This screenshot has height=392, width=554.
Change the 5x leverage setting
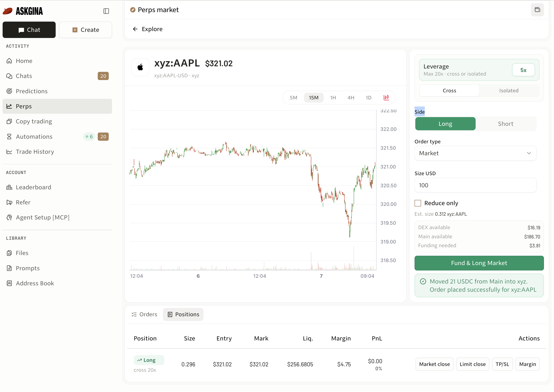pos(523,70)
